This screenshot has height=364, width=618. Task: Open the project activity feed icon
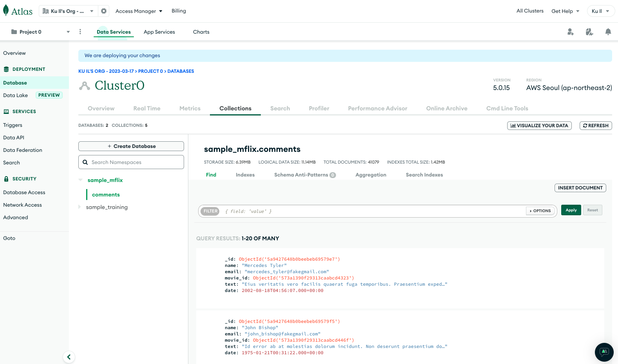pos(589,32)
